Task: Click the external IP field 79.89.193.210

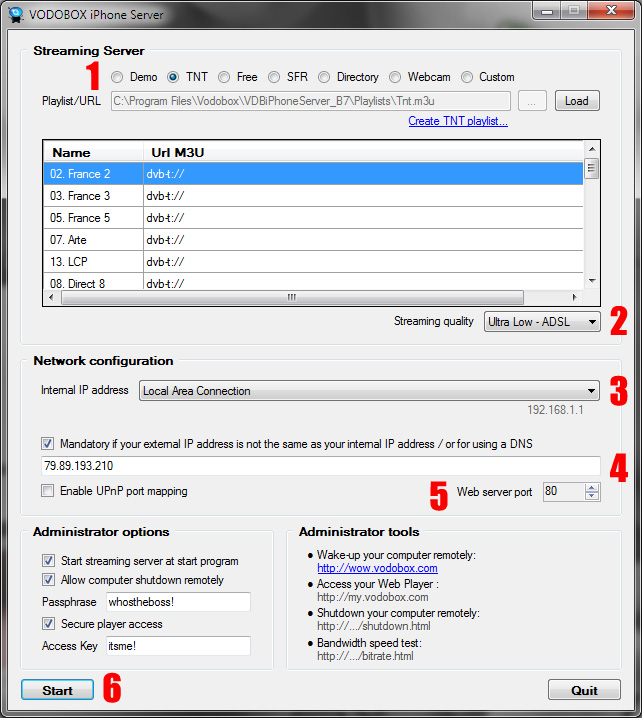Action: (x=321, y=466)
